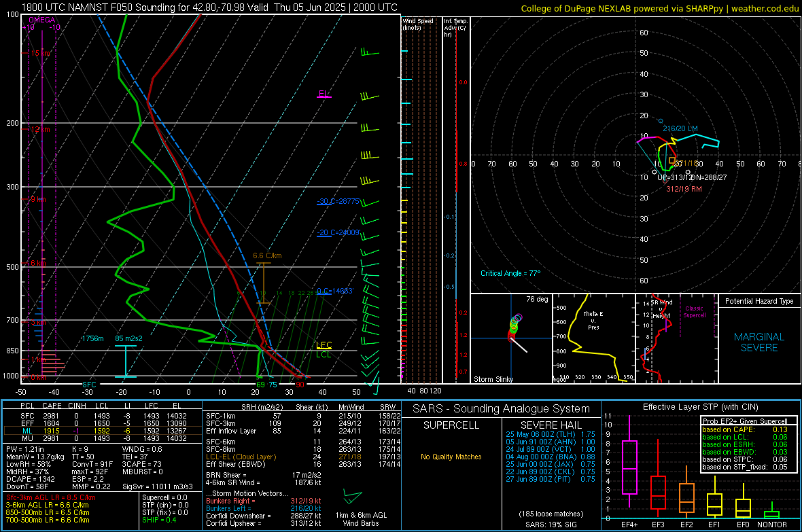The height and width of the screenshot is (532, 802).
Task: Click the 'Sfc-3km AGL LR = 8.5 C/km' line
Action: coord(51,498)
